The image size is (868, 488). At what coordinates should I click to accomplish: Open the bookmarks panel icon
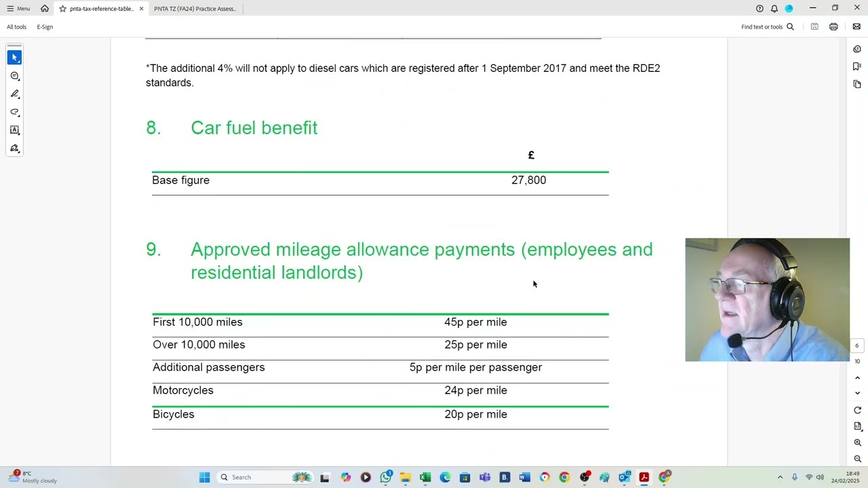point(857,66)
